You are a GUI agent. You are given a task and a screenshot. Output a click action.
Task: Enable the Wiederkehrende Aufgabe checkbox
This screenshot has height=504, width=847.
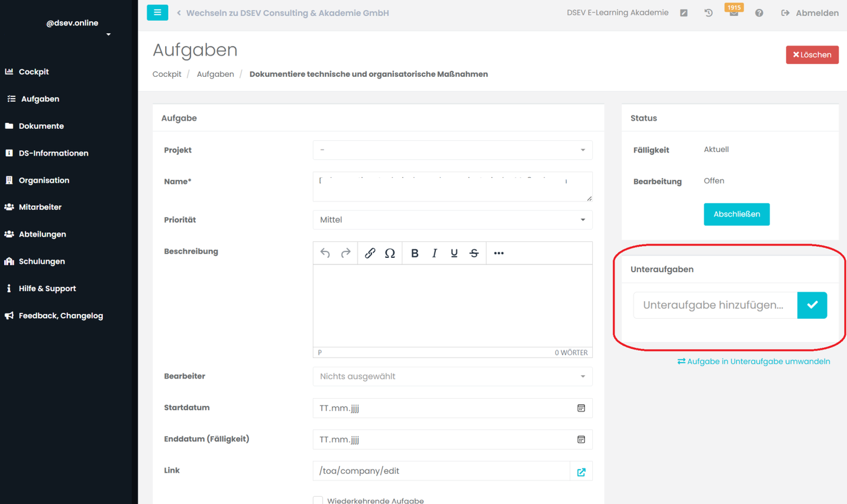click(318, 500)
